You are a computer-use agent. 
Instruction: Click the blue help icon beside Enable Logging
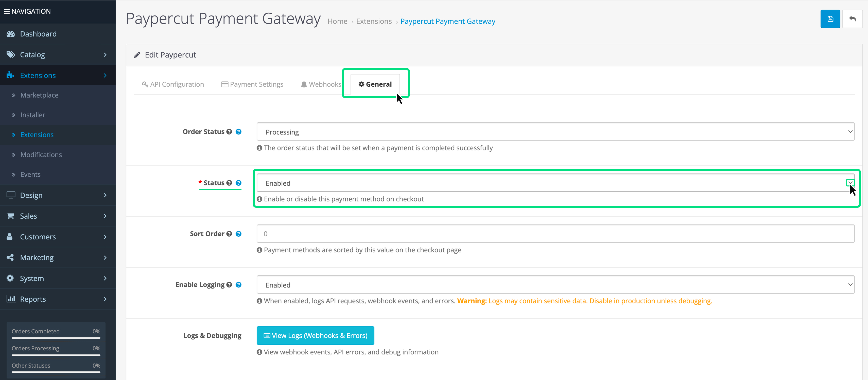tap(239, 285)
